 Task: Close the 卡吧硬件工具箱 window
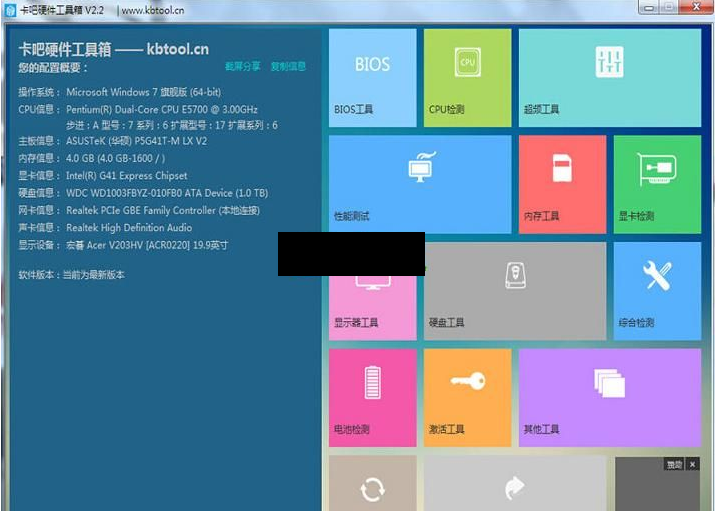pyautogui.click(x=696, y=6)
